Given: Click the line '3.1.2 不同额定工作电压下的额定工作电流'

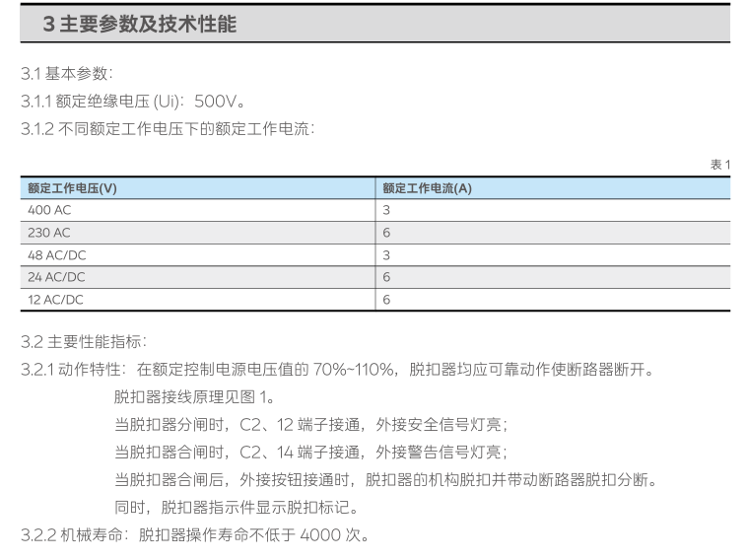Looking at the screenshot, I should click(x=168, y=129).
